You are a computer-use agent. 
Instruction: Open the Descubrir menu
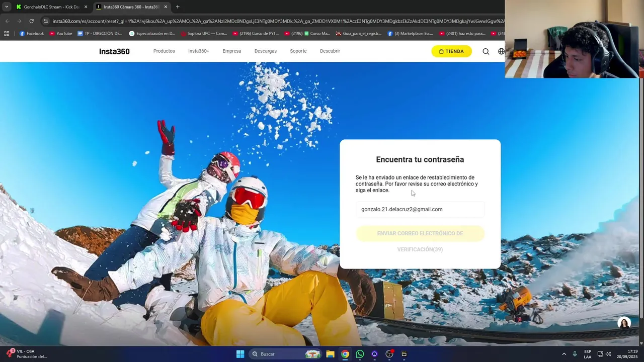click(x=330, y=51)
